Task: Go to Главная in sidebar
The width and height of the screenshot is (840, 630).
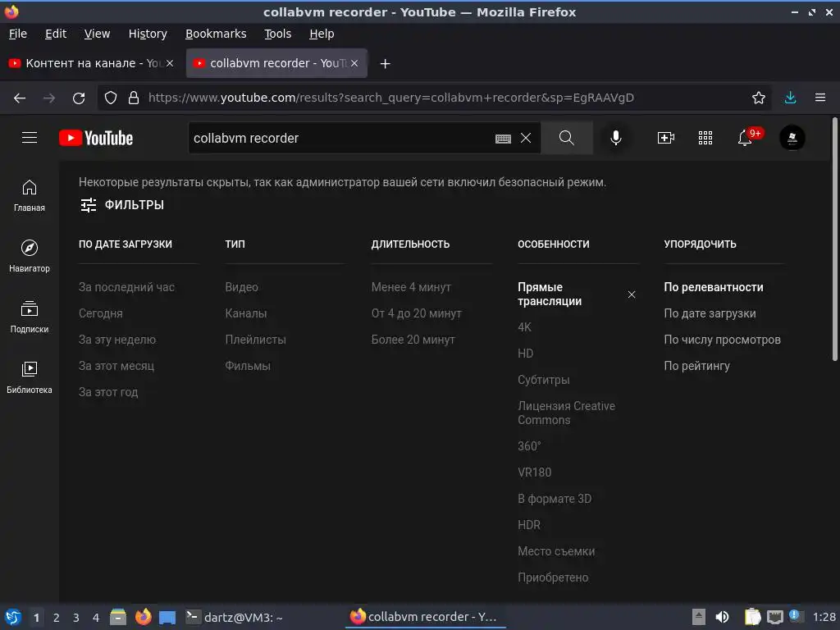Action: (30, 196)
